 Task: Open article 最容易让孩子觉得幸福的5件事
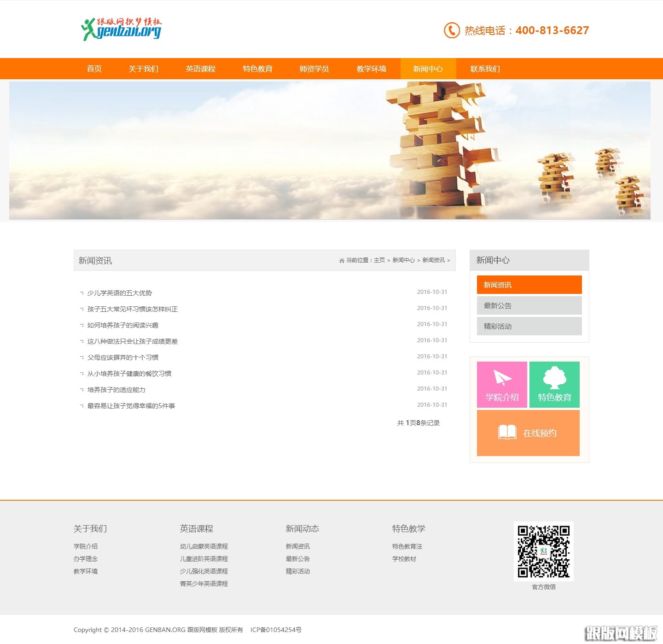[x=131, y=406]
